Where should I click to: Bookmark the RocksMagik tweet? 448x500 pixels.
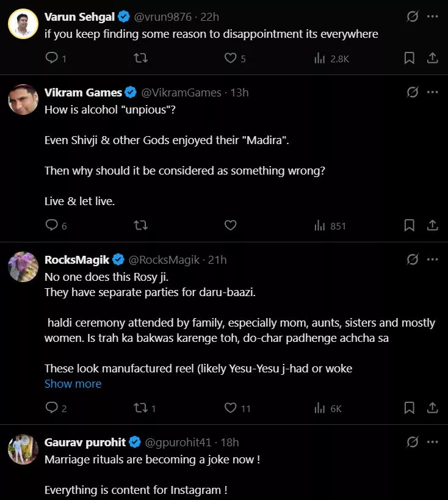410,408
